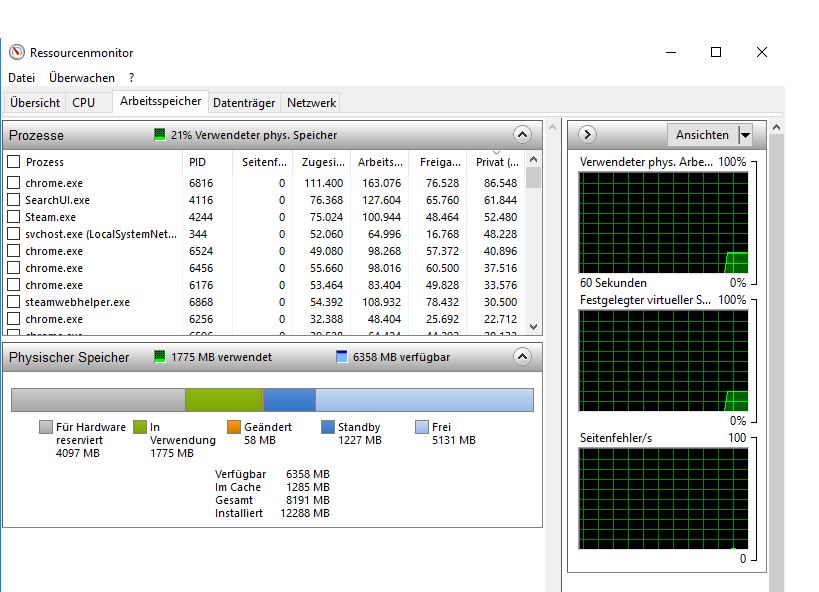The image size is (819, 592).
Task: Tick the Steam.exe process checkbox
Action: coord(14,217)
